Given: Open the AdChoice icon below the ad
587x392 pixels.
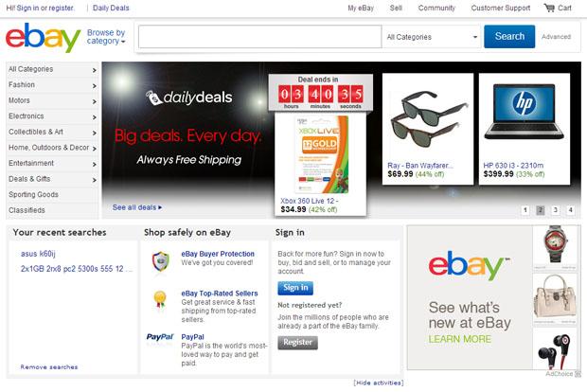Looking at the screenshot, I should point(578,374).
